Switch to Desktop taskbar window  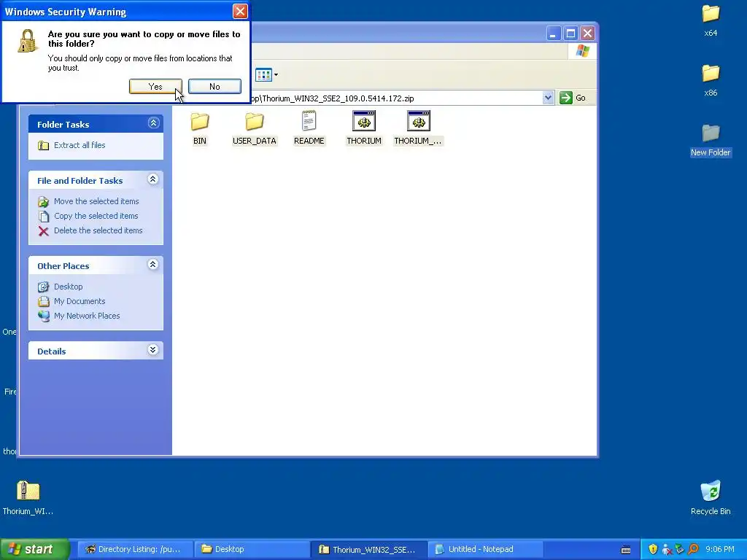(252, 549)
